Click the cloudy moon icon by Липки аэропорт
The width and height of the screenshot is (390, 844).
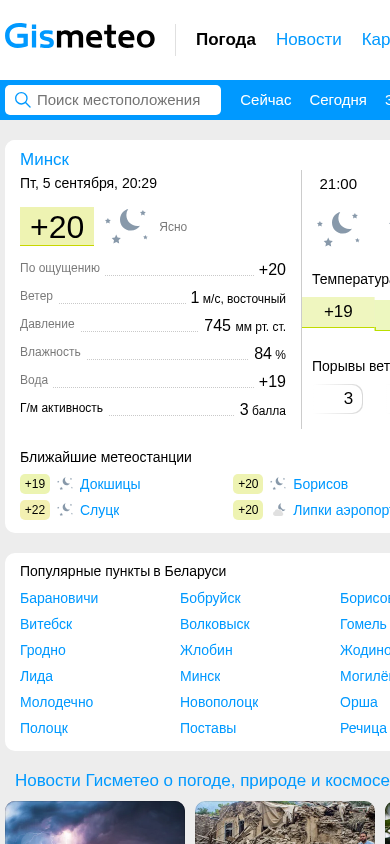point(278,510)
